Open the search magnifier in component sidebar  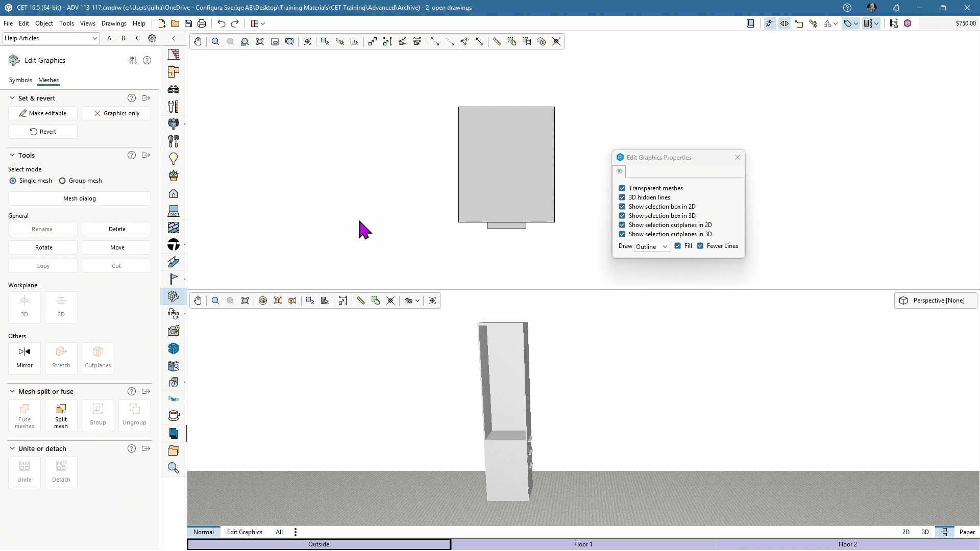[x=174, y=468]
